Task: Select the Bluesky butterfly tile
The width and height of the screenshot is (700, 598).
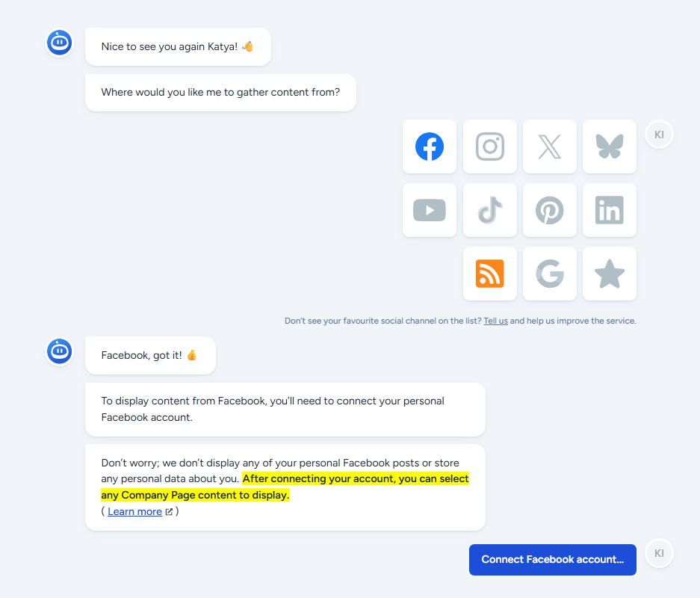Action: point(610,147)
